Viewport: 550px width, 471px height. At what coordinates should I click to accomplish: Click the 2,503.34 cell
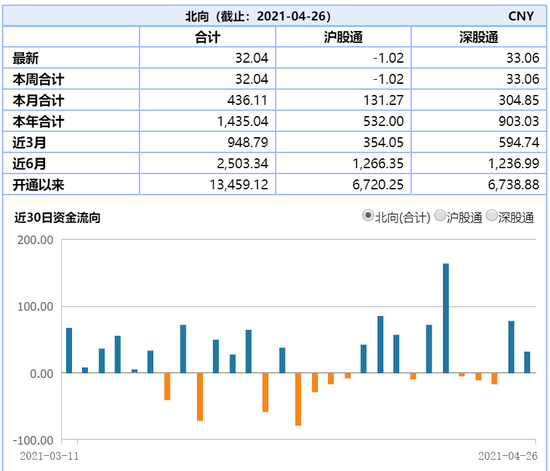click(x=242, y=163)
